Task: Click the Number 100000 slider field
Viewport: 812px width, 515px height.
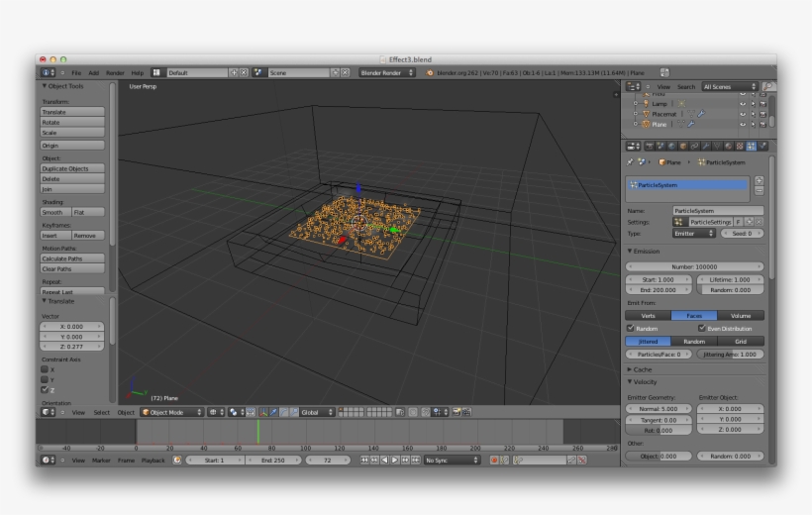Action: 694,266
